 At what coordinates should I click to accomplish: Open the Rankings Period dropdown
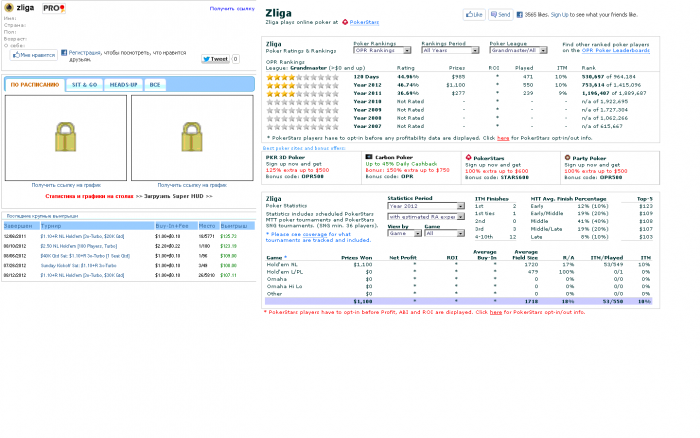coord(450,50)
